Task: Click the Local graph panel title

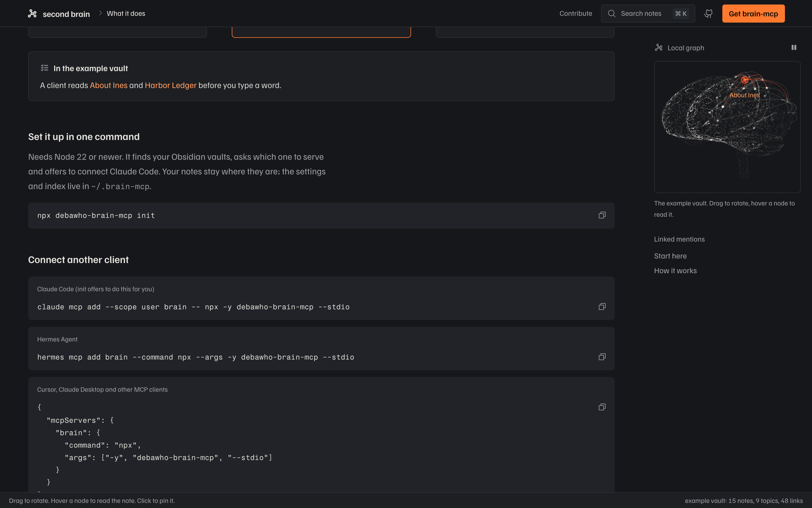Action: (x=686, y=48)
